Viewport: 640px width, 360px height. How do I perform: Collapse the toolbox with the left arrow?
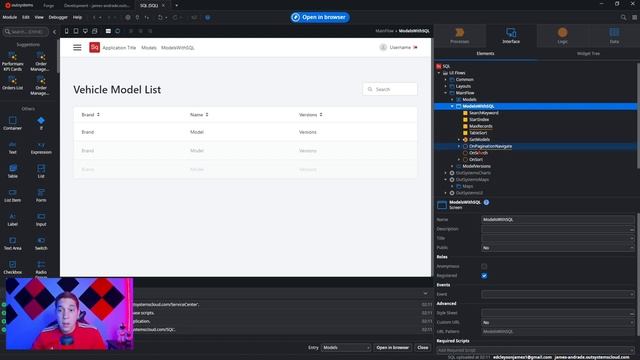[54, 31]
